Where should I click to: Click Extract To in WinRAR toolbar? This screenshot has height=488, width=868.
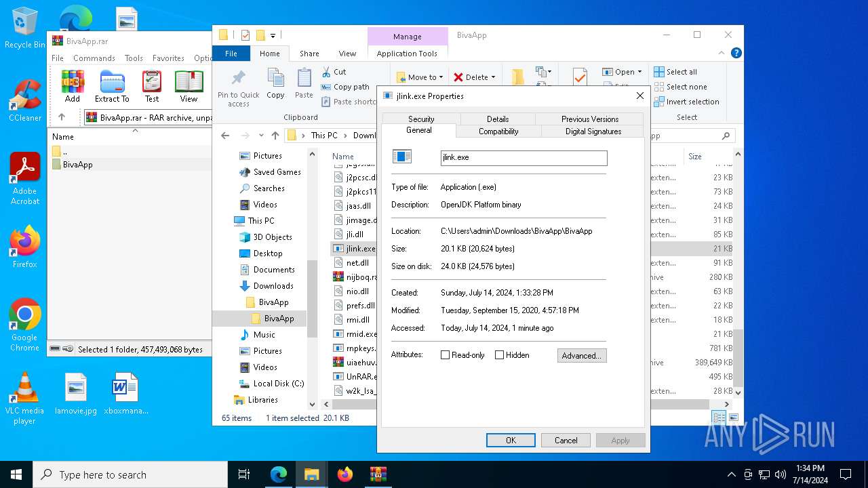pyautogui.click(x=112, y=86)
